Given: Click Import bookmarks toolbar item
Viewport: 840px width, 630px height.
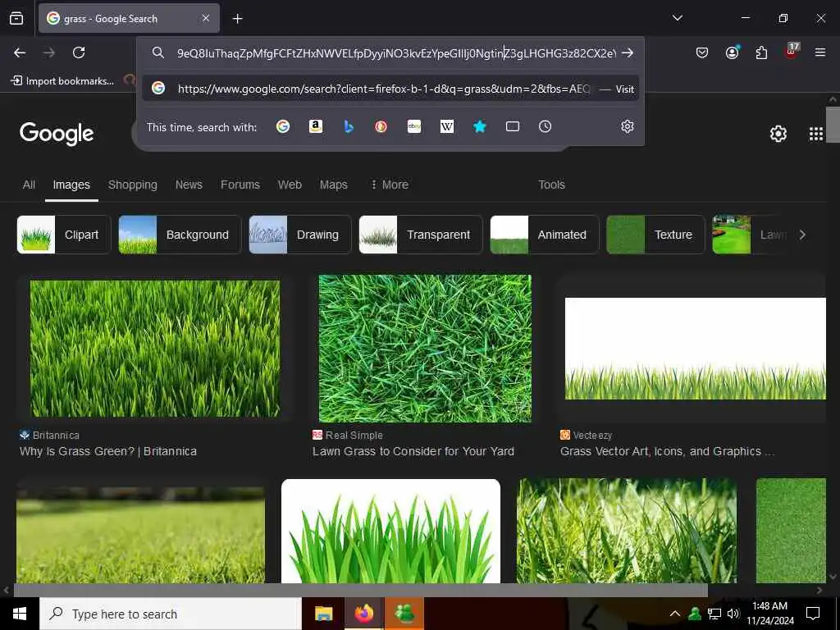Looking at the screenshot, I should pos(62,81).
